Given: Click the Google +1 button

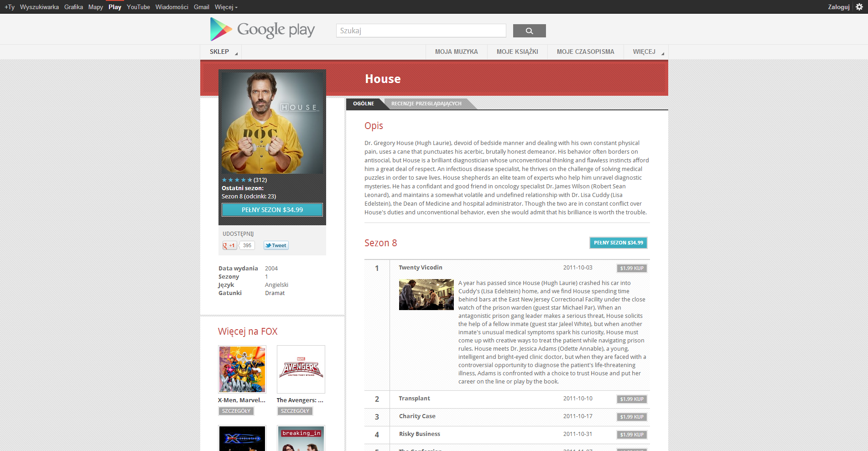Looking at the screenshot, I should click(x=229, y=245).
